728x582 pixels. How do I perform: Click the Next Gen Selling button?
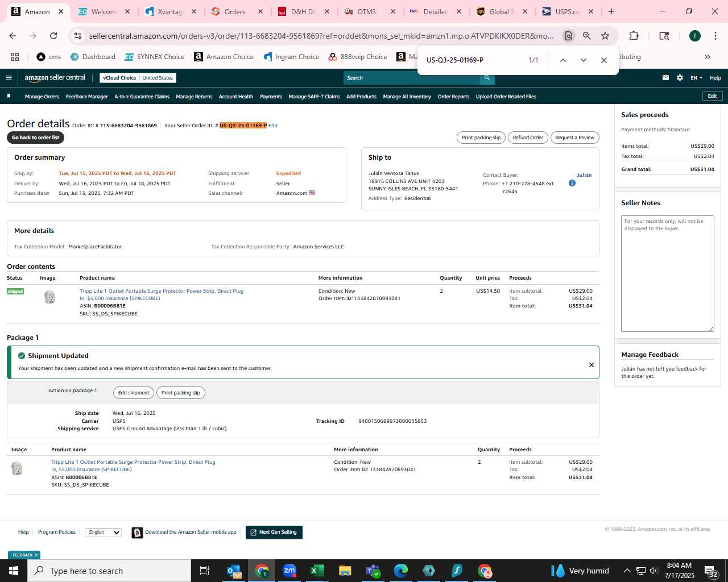pos(274,533)
